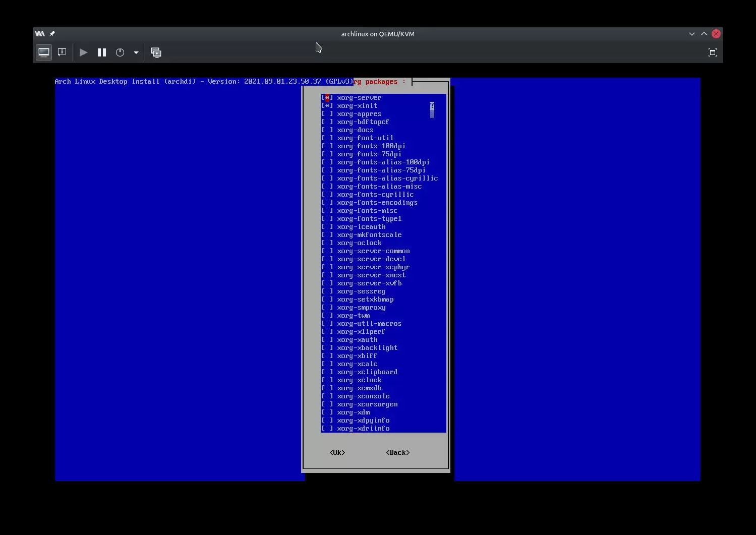Open the shutdown options dropdown arrow

tap(136, 52)
